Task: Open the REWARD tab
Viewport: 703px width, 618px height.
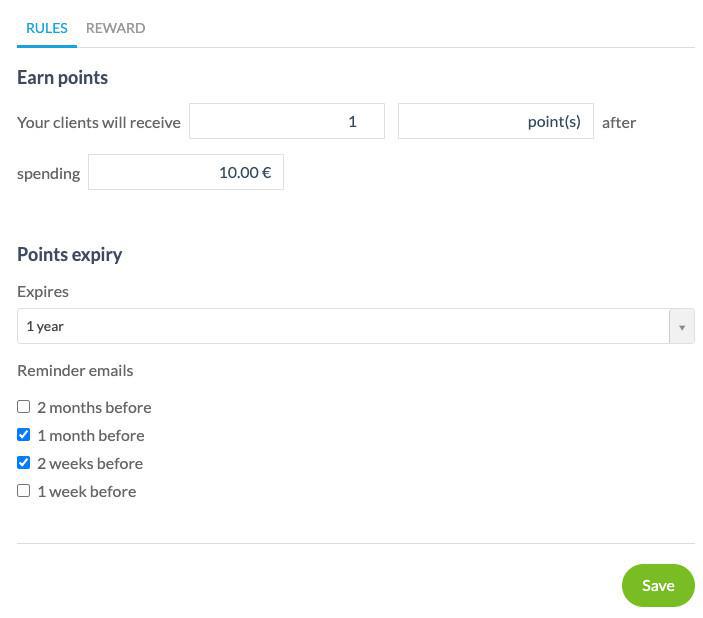Action: click(x=115, y=28)
